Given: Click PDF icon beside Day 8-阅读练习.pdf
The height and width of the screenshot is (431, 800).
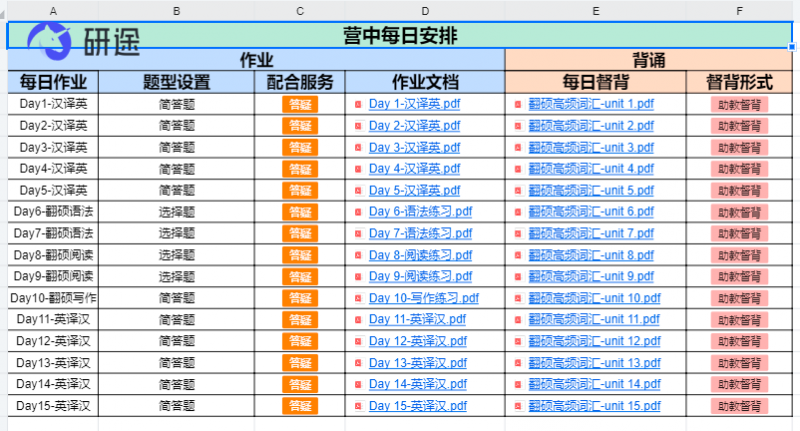Looking at the screenshot, I should (x=358, y=255).
